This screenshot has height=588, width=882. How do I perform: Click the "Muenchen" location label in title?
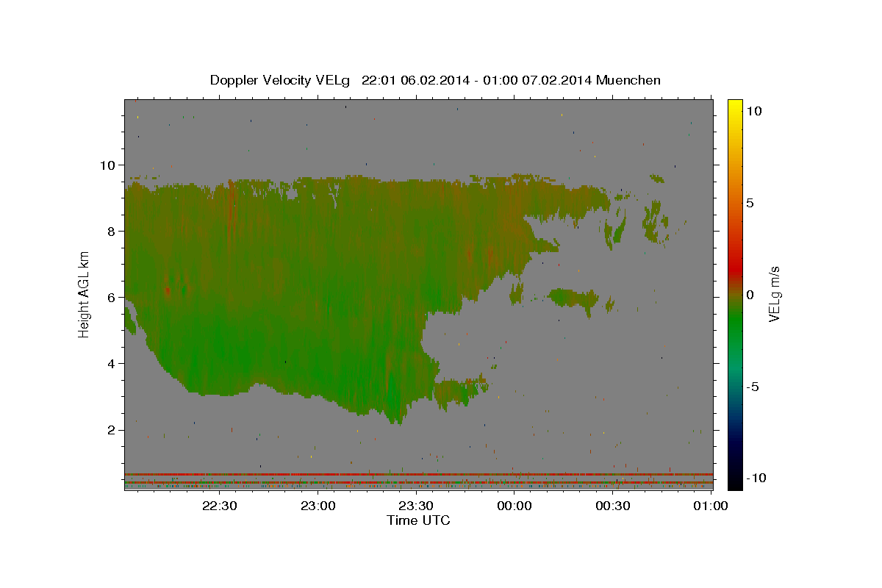pos(628,80)
